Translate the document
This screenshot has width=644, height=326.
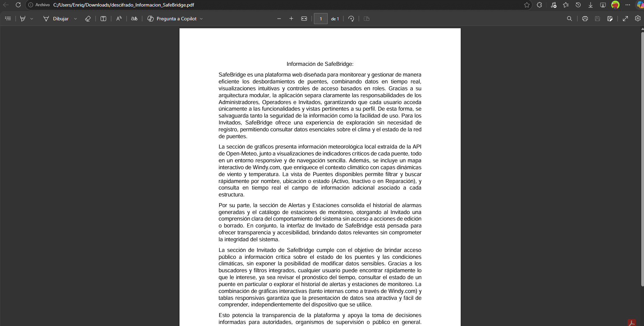click(x=134, y=19)
